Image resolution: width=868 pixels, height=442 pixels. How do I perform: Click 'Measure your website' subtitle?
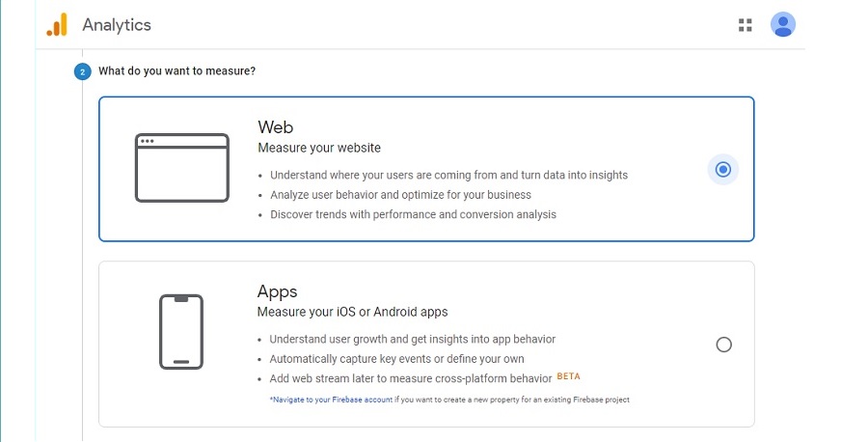click(x=319, y=148)
